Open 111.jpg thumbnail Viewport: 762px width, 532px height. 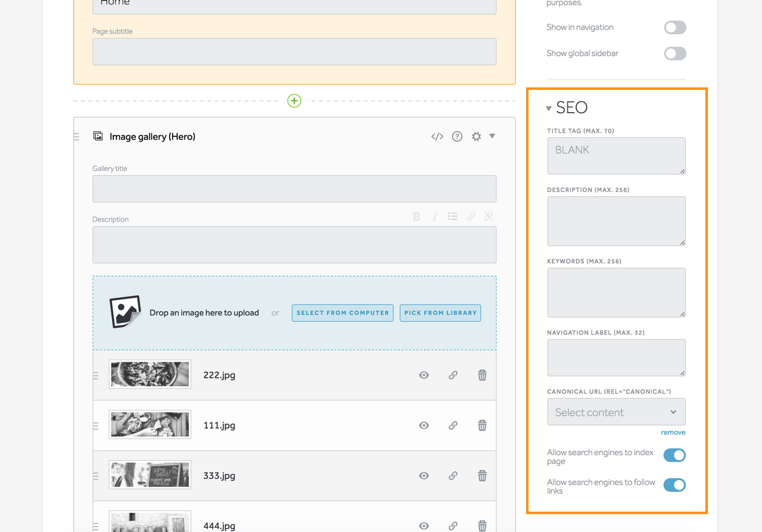click(150, 424)
